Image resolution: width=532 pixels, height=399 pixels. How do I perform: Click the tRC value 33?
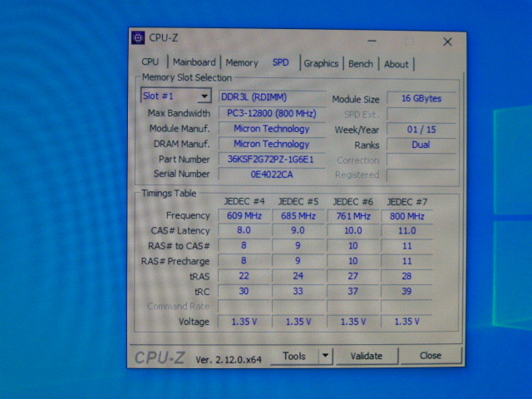coord(298,291)
